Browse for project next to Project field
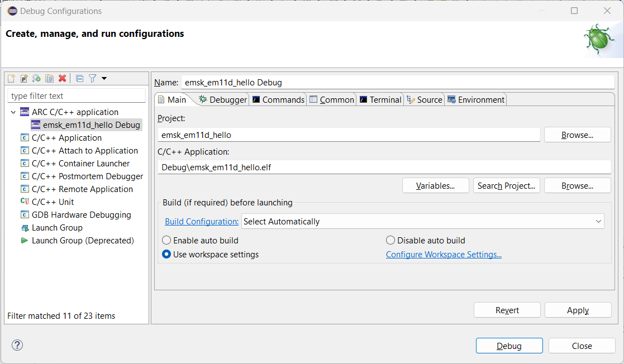The width and height of the screenshot is (624, 364). [578, 135]
